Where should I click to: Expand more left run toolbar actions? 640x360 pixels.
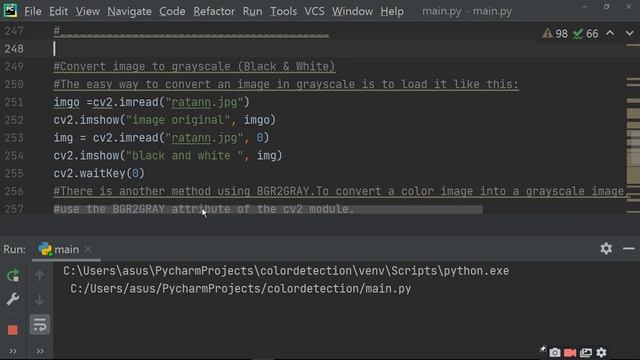point(13,351)
